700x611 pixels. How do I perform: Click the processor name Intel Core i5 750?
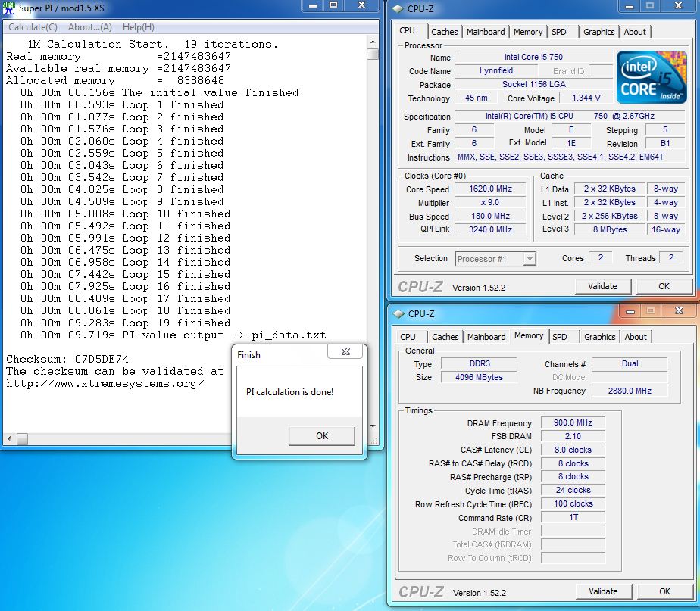click(x=533, y=57)
